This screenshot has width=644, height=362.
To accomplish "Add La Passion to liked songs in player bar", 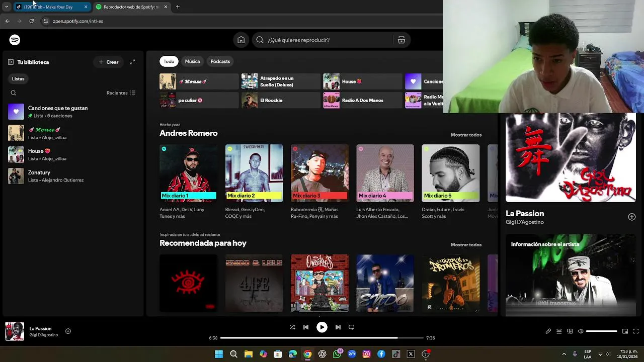I will (68, 331).
